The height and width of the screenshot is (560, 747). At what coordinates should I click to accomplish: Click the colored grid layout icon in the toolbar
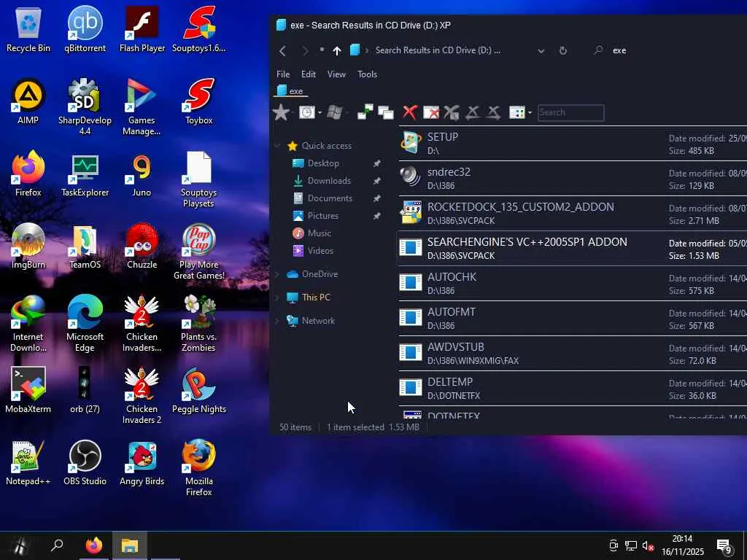(517, 112)
